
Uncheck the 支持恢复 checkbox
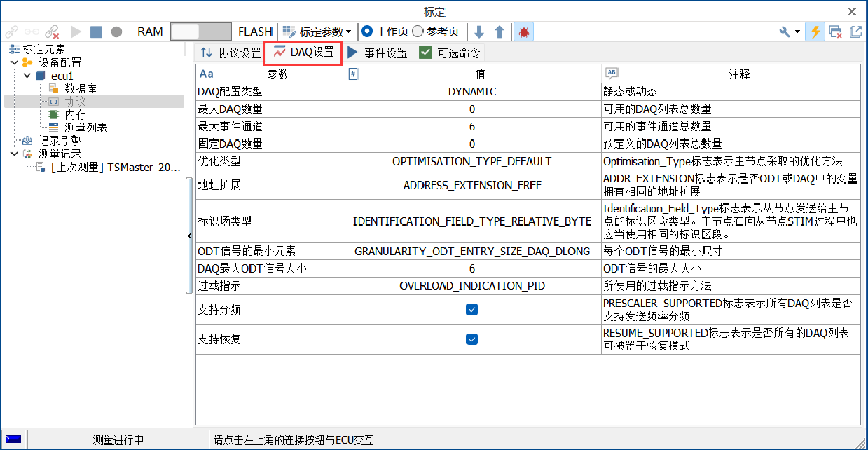coord(472,339)
